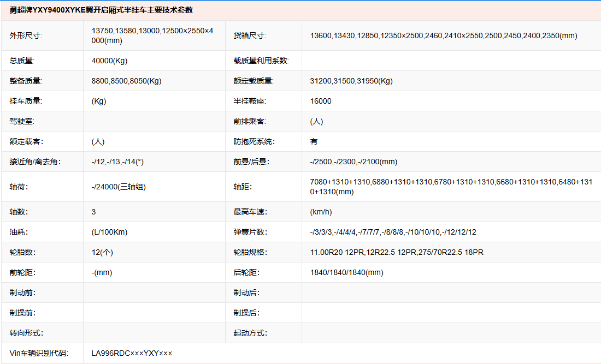Image resolution: width=601 pixels, height=364 pixels.
Task: Click the front track value -(mm)
Action: click(102, 272)
